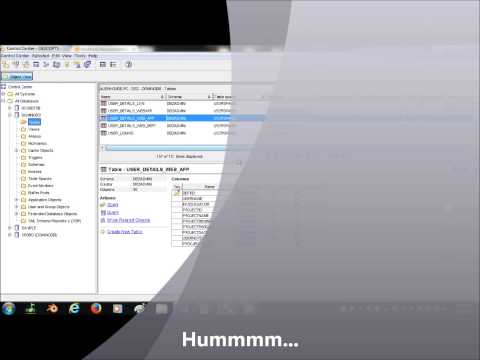This screenshot has width=480, height=360.
Task: Open the Tools menu
Action: [80, 56]
